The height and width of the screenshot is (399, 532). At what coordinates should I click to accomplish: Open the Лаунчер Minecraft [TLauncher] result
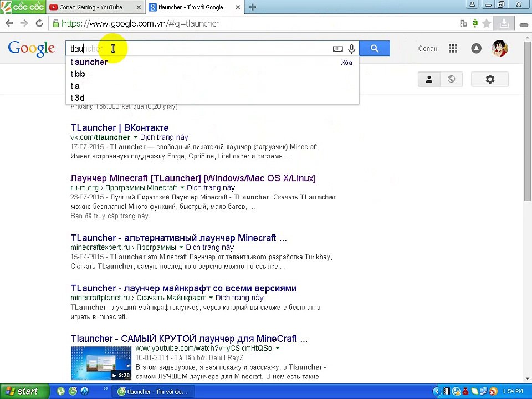click(193, 178)
